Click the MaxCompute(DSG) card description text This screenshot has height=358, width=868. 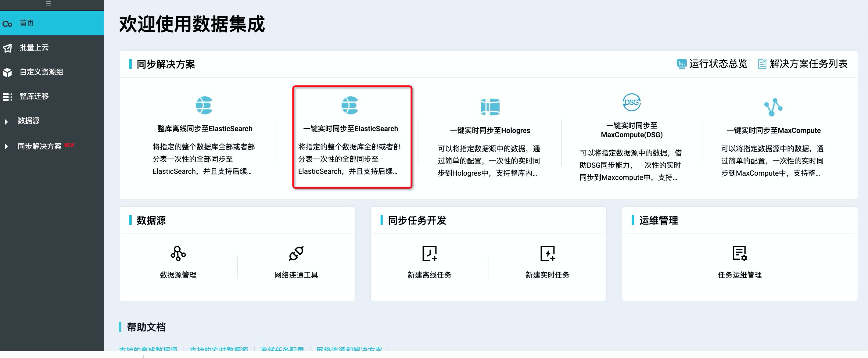[x=630, y=165]
